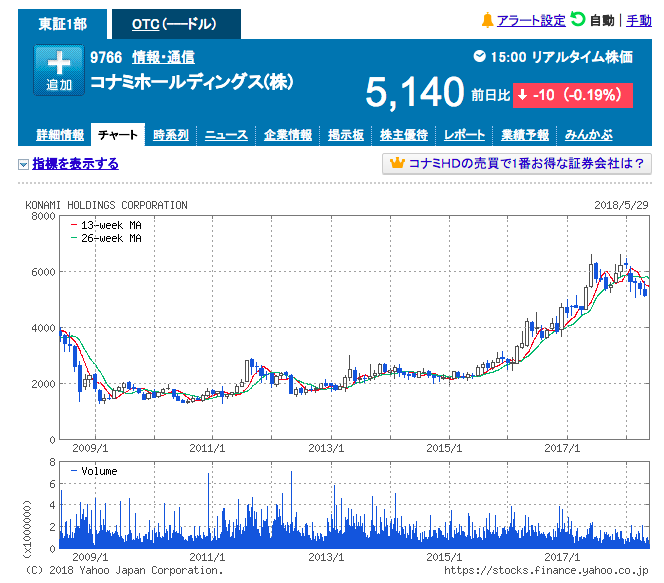Viewport: 664px width, 583px height.
Task: Click the コナミHDの売買で1番お得な証券会社は？ banner
Action: [517, 163]
